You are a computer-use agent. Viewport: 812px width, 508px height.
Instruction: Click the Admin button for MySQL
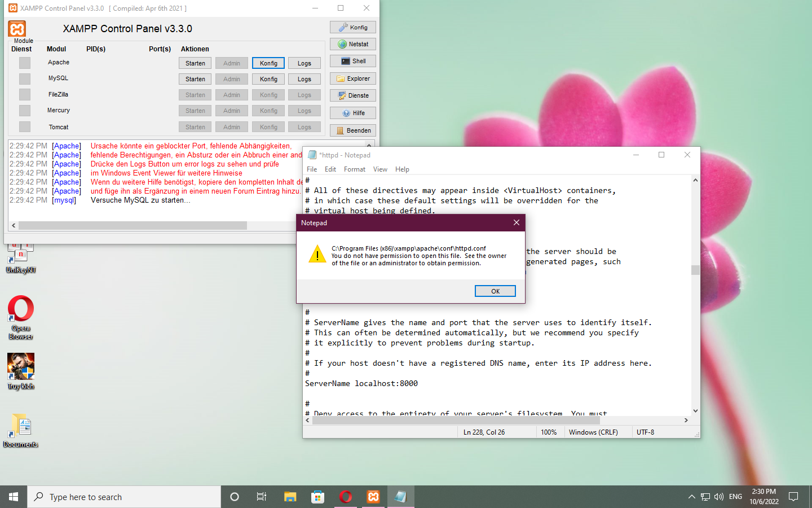[232, 79]
